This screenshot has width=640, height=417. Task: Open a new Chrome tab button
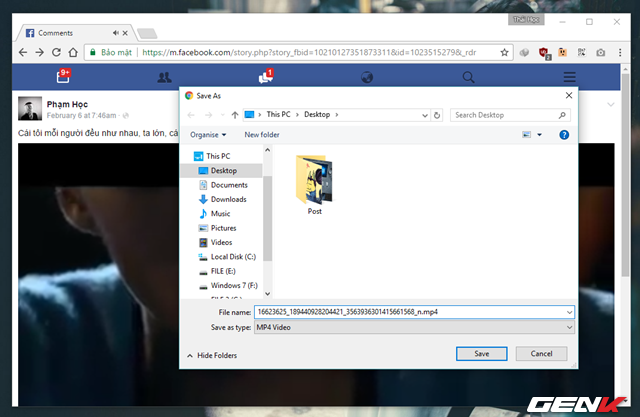(147, 33)
